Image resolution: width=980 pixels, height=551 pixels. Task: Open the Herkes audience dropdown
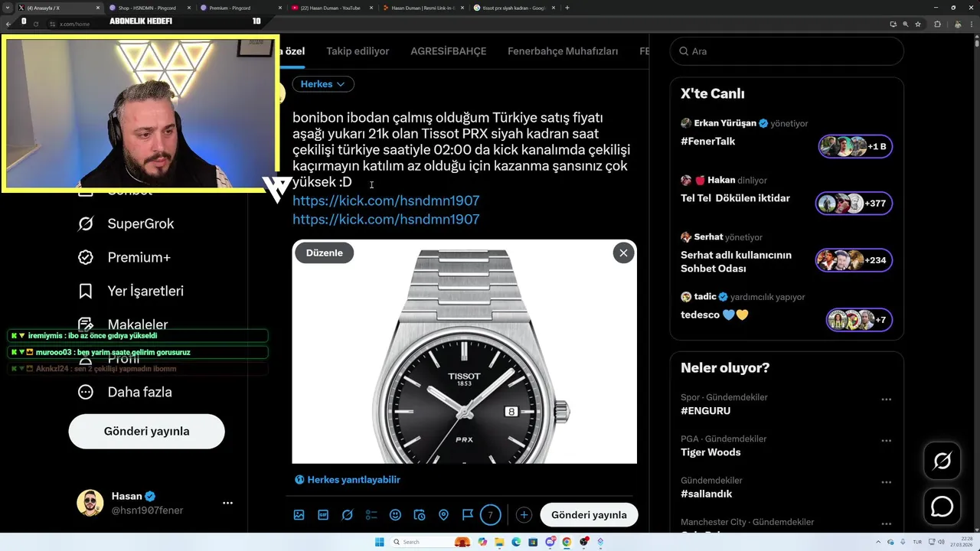click(323, 84)
